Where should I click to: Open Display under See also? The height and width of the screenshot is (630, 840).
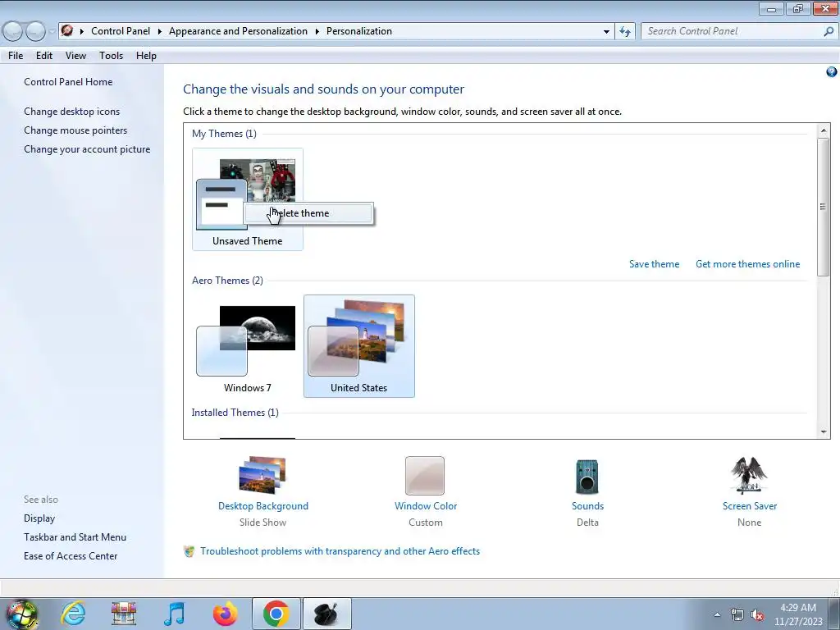coord(39,518)
